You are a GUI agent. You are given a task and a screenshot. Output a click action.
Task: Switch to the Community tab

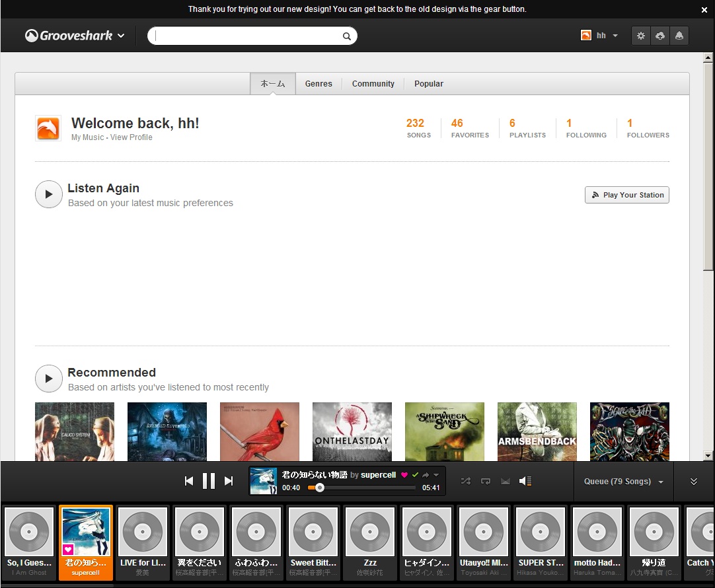[x=373, y=83]
